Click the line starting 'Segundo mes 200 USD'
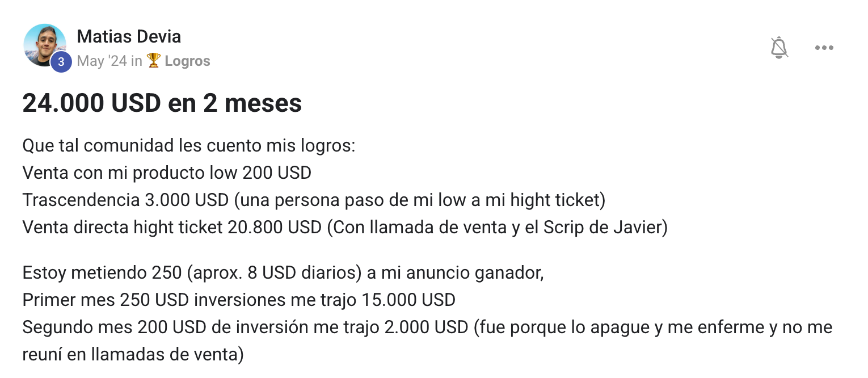This screenshot has width=868, height=378. (x=427, y=327)
